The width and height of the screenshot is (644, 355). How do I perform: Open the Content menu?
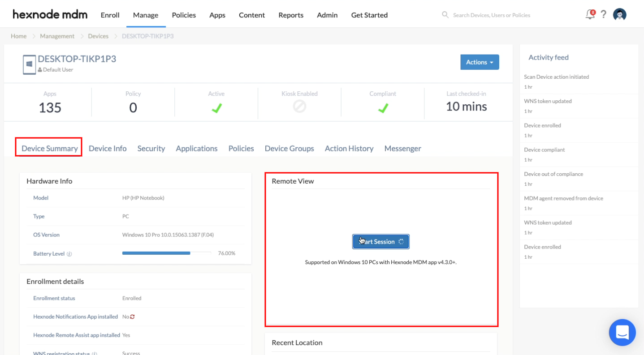point(252,15)
